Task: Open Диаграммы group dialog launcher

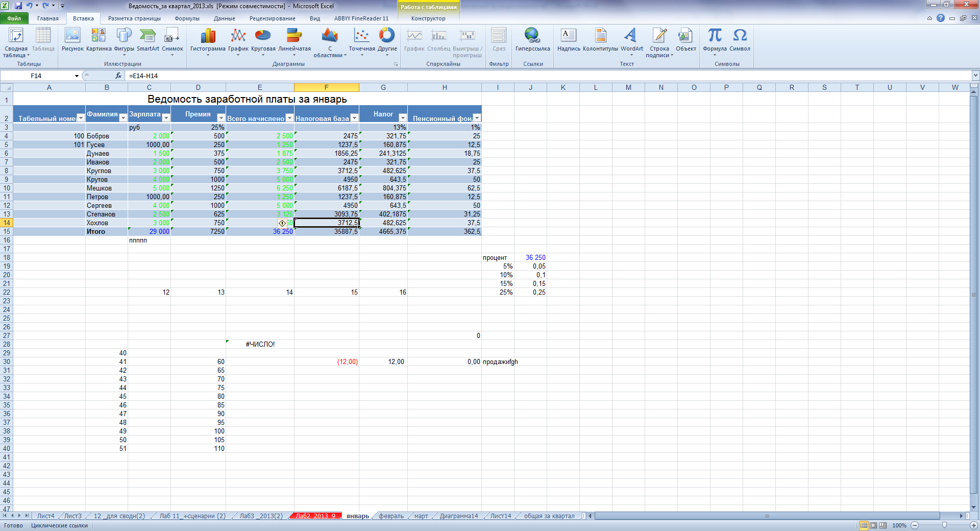Action: click(396, 64)
